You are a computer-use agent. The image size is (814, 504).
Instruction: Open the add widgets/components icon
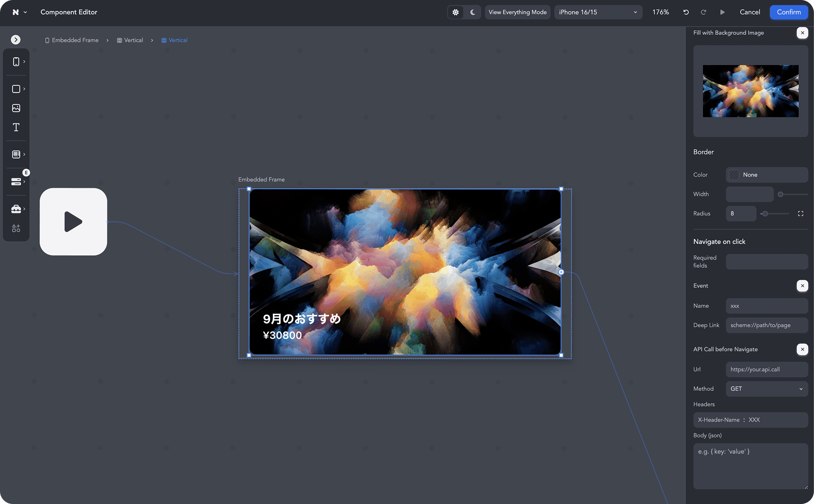click(16, 228)
